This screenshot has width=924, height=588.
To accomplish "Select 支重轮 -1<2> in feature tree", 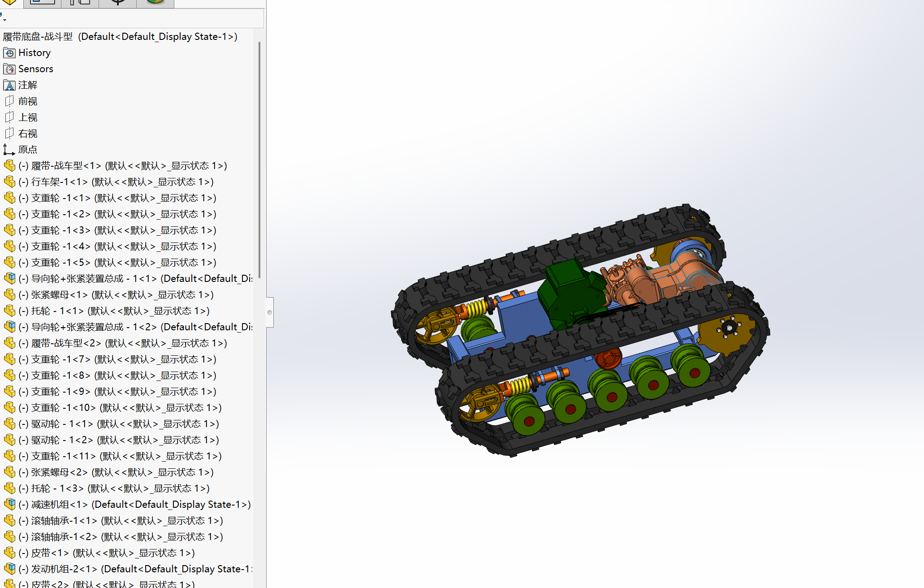I will (117, 214).
